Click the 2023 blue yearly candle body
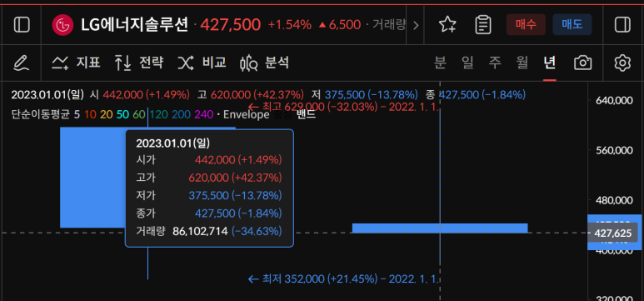The height and width of the screenshot is (301, 644). pyautogui.click(x=92, y=177)
